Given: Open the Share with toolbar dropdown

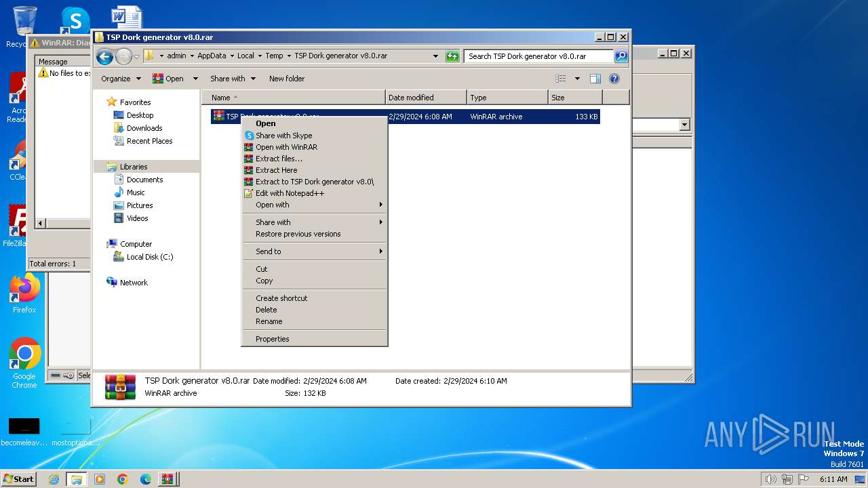Looking at the screenshot, I should (233, 79).
